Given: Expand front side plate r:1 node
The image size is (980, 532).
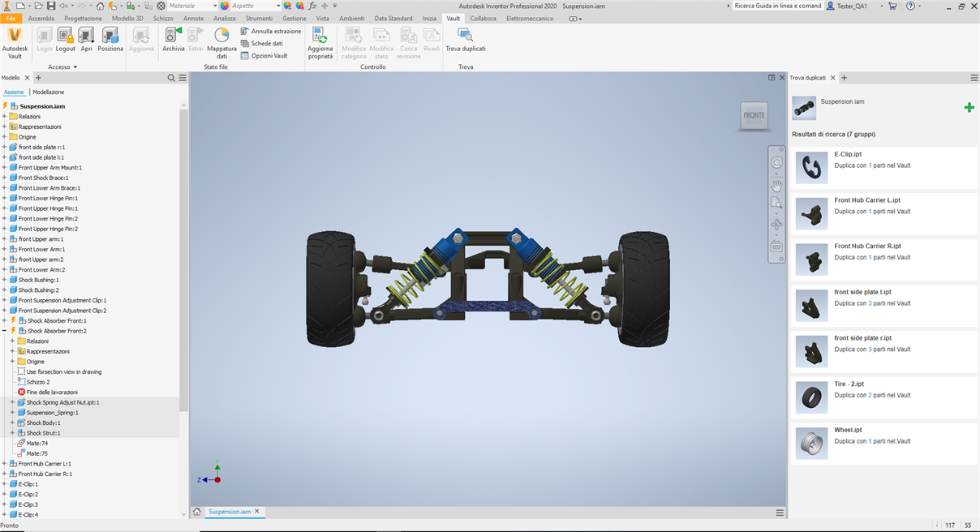Looking at the screenshot, I should (4, 148).
